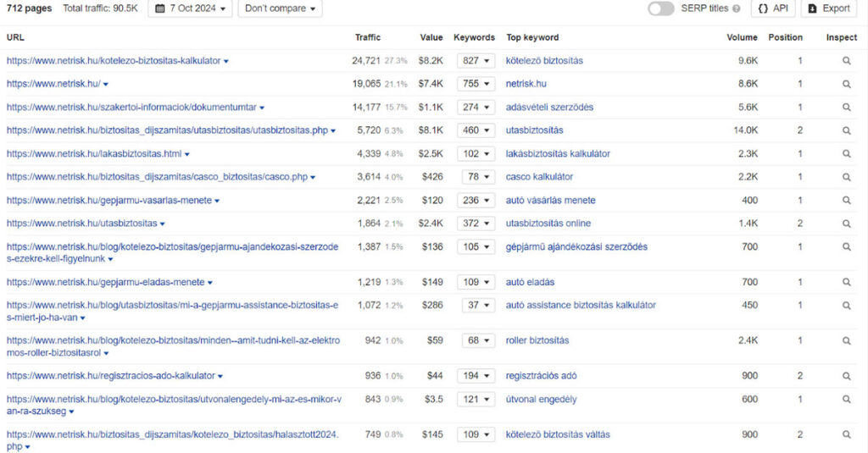
Task: Click the Total traffic: 90.5K label
Action: [100, 8]
